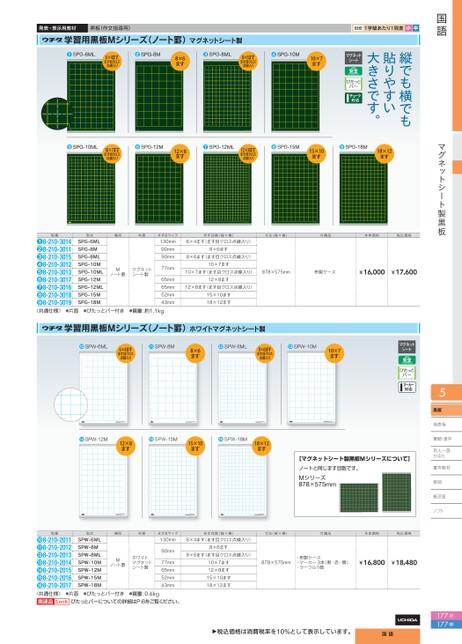Screen dimensions: 462x644
Task: Click the orange 国語 footer tab
Action: click(388, 635)
